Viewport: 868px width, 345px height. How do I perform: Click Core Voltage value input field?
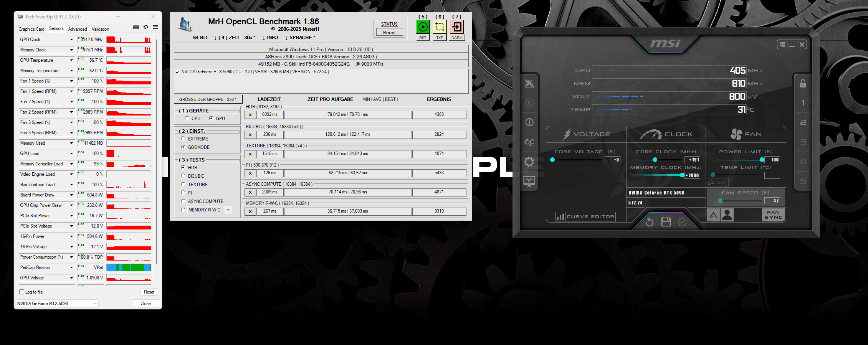(612, 160)
